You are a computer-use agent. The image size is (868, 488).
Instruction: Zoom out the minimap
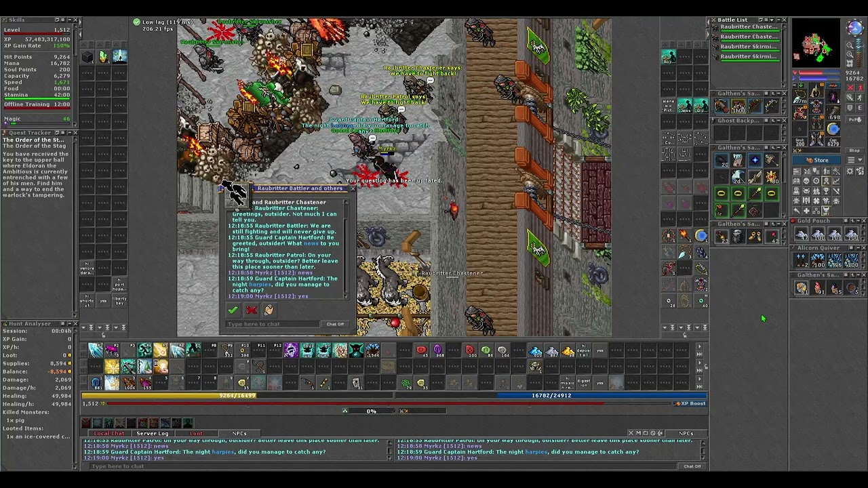tap(850, 45)
